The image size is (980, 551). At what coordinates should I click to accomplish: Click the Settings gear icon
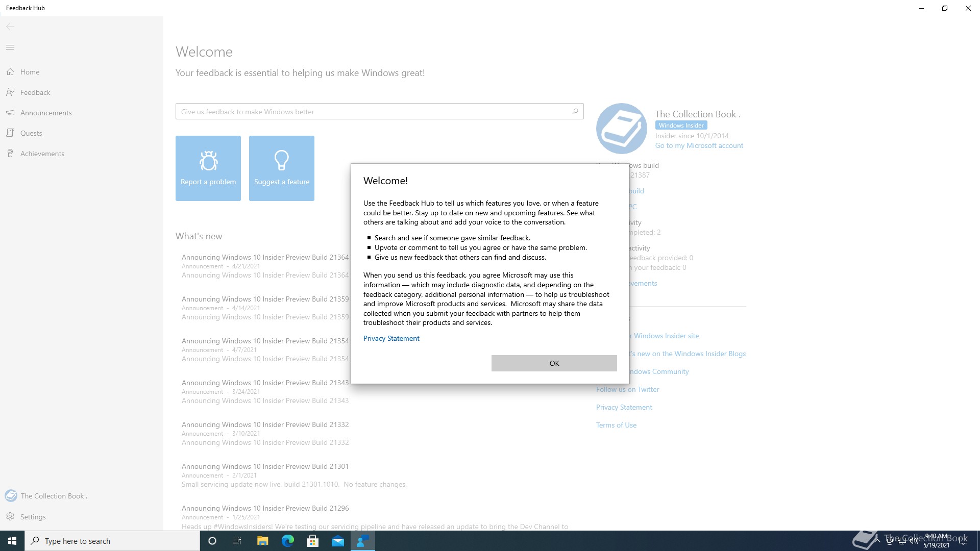click(10, 517)
